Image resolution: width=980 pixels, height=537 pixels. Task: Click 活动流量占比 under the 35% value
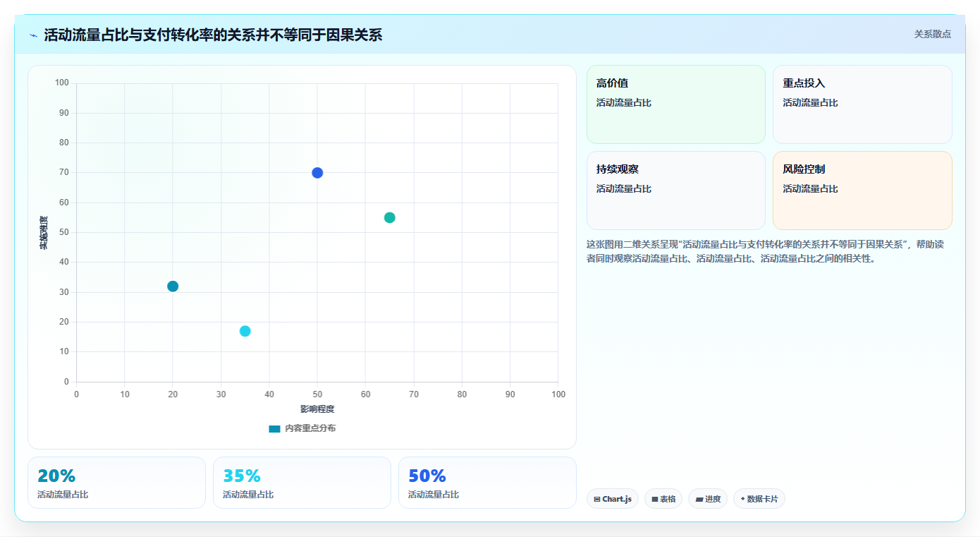click(248, 495)
